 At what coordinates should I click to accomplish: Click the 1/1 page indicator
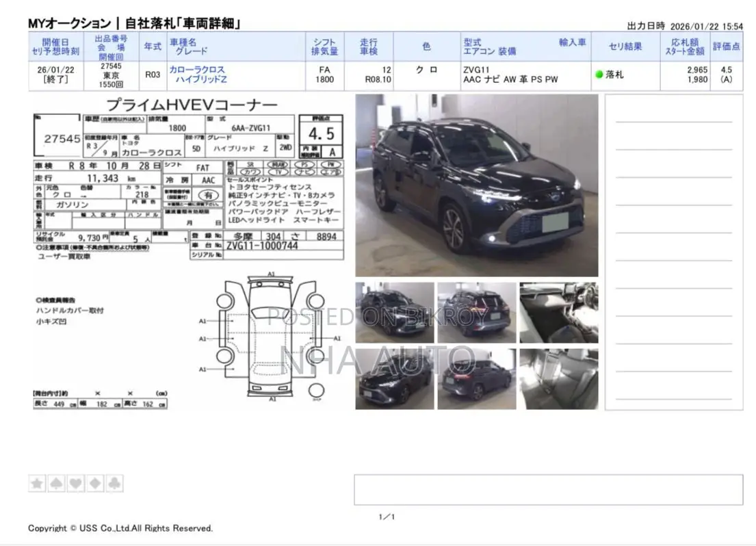pos(387,517)
